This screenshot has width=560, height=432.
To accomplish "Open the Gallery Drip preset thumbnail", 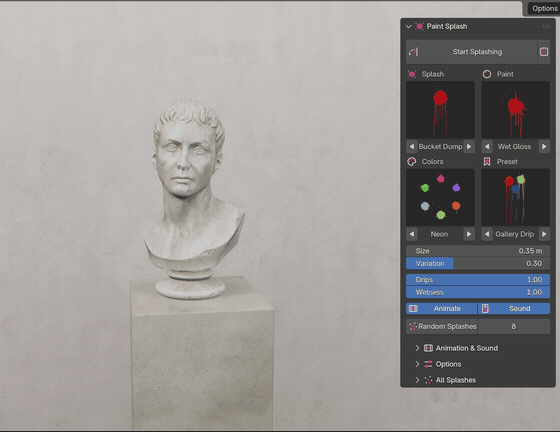I will 515,197.
